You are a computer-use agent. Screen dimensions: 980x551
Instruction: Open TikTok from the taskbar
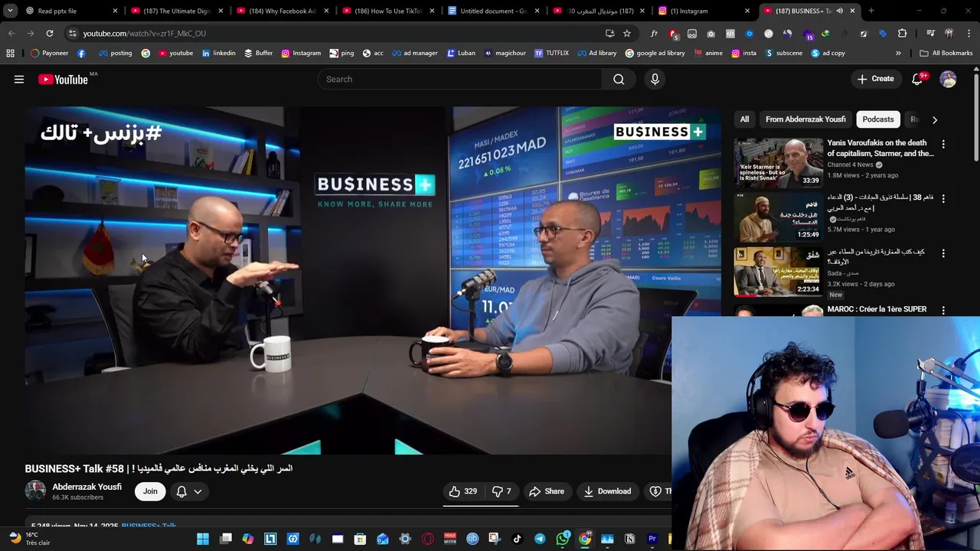[x=517, y=539]
